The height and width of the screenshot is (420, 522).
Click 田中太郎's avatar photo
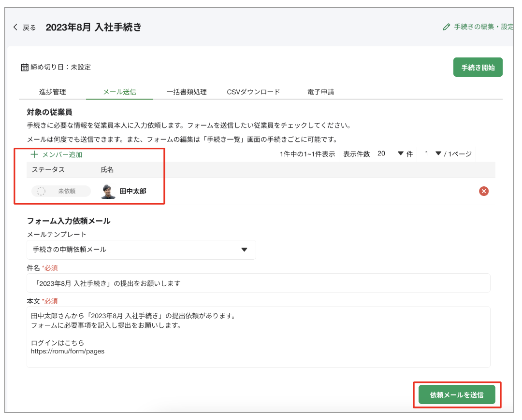coord(108,191)
